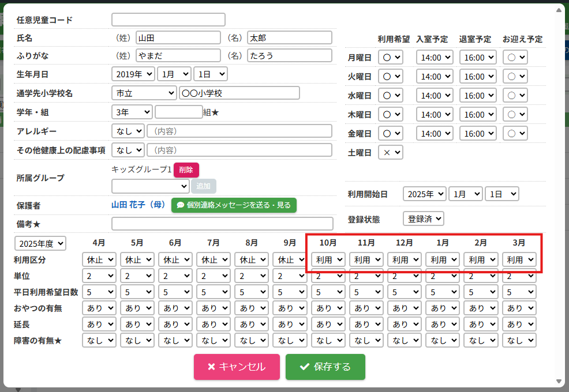
Task: Click the dialog's vertical scrollbar
Action: (x=558, y=196)
